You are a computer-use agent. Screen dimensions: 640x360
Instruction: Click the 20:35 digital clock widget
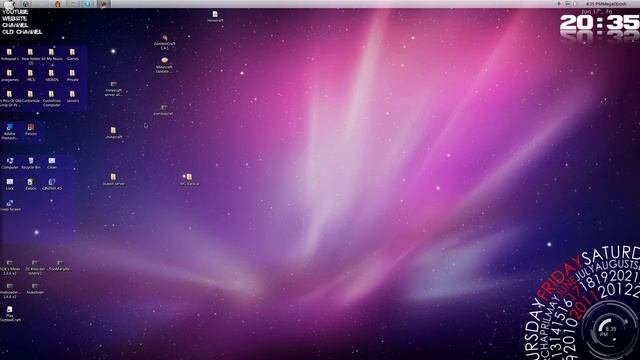pos(599,24)
